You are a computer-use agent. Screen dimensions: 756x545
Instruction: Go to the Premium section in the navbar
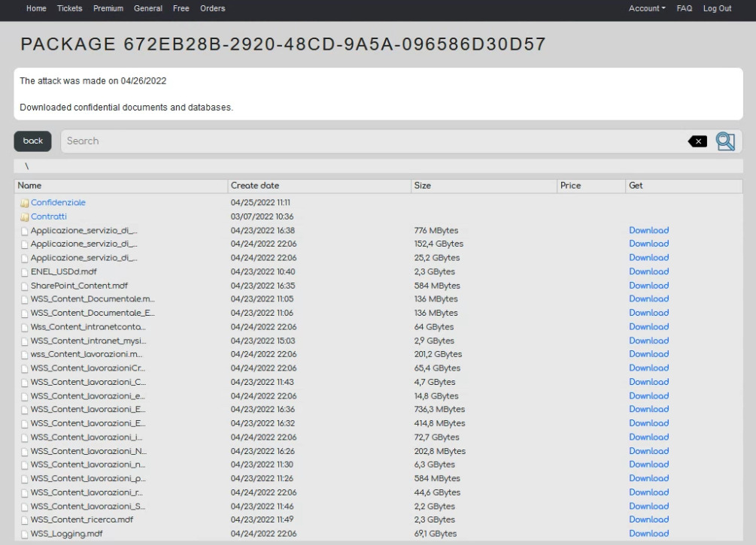click(108, 8)
